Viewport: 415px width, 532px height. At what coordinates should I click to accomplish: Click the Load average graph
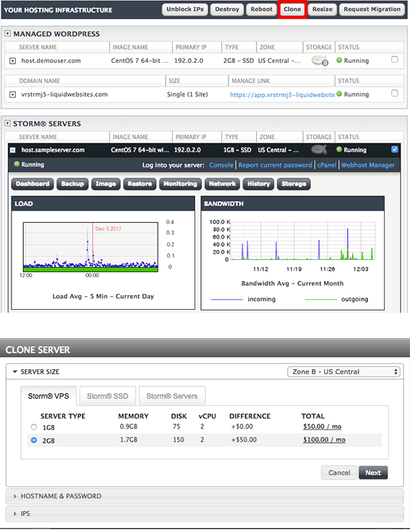[x=90, y=247]
